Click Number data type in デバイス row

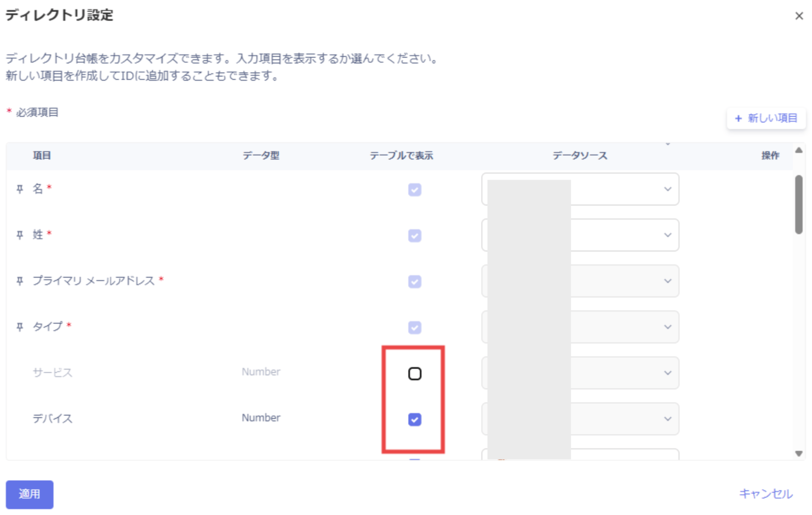(x=261, y=418)
